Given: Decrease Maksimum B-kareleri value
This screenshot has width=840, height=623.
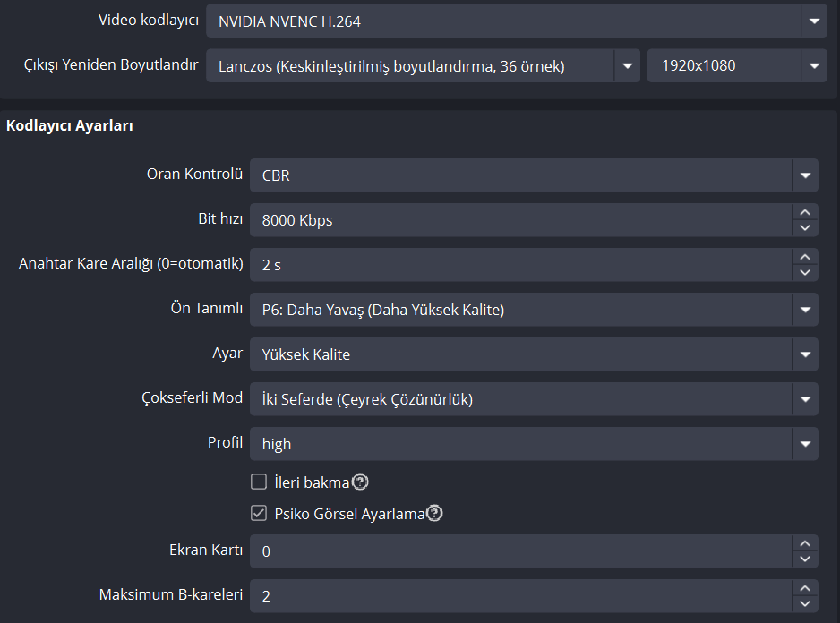Looking at the screenshot, I should point(805,603).
